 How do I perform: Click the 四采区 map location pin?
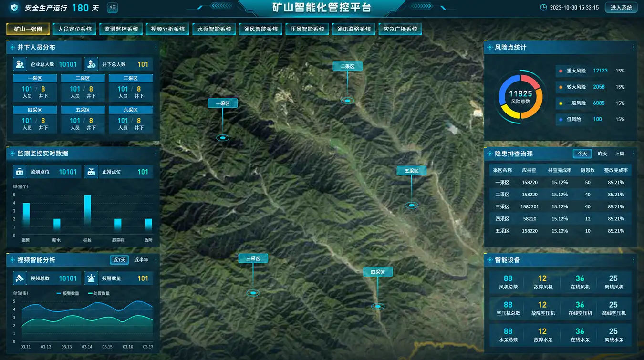378,306
